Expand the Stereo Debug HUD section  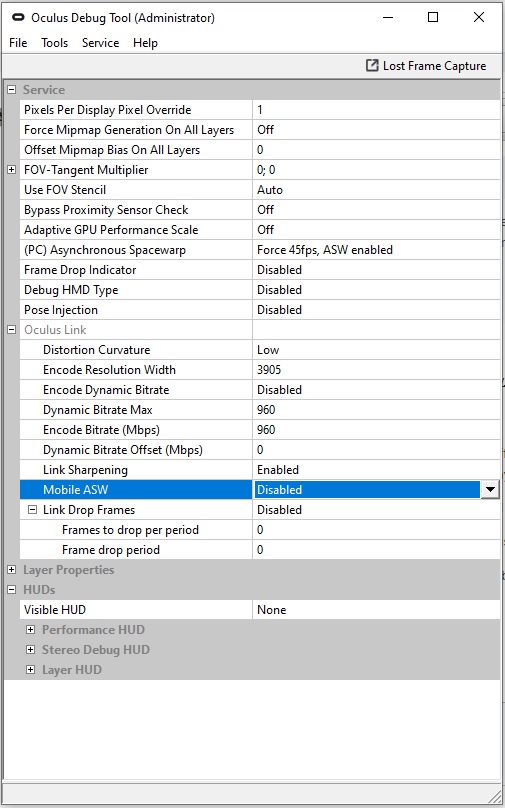pos(31,650)
